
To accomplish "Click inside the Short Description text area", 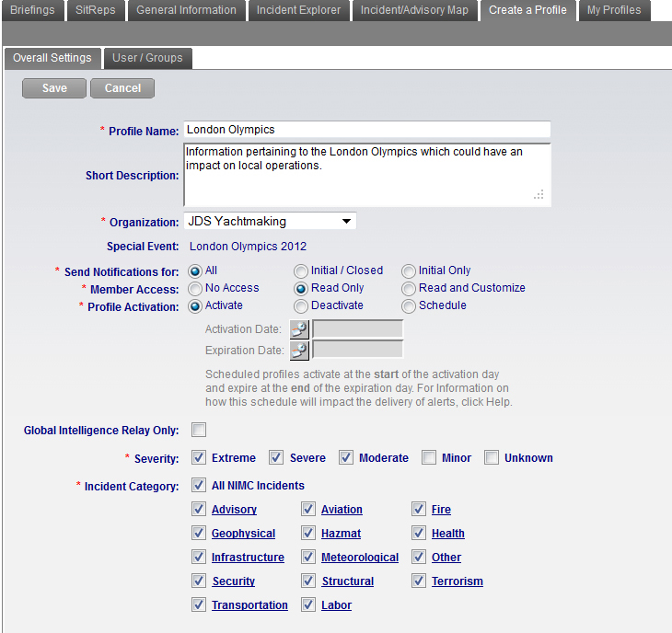I will pos(366,175).
